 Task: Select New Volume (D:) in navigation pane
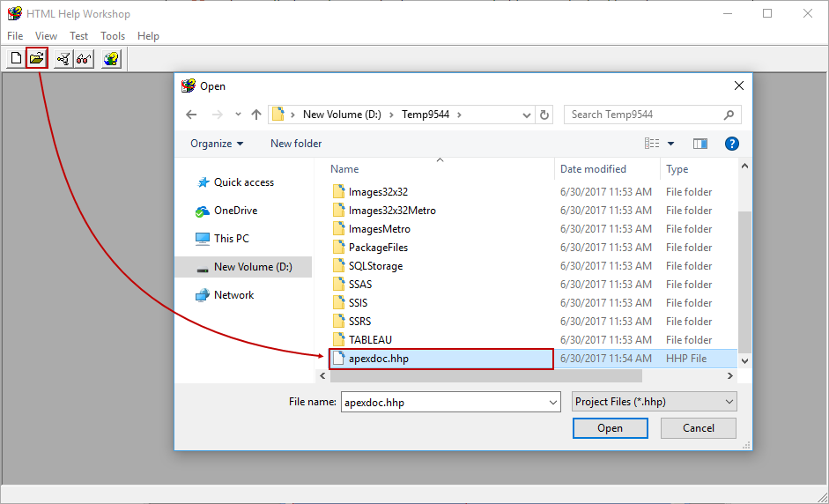point(244,267)
